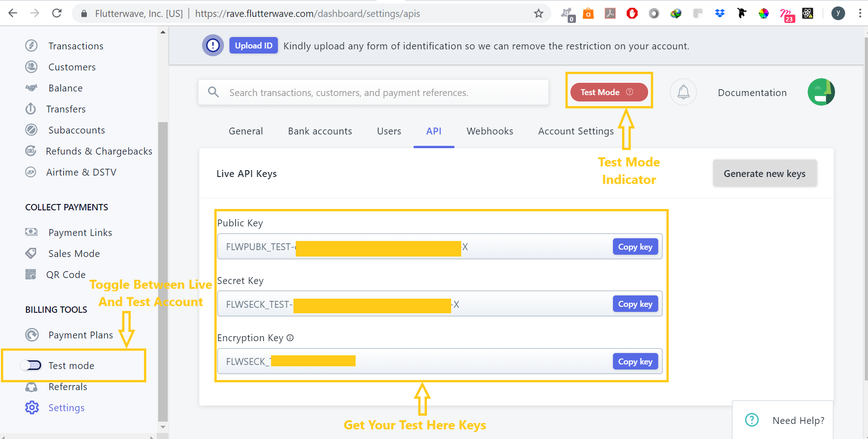This screenshot has width=868, height=439.
Task: Toggle the Test mode switch
Action: (x=31, y=365)
